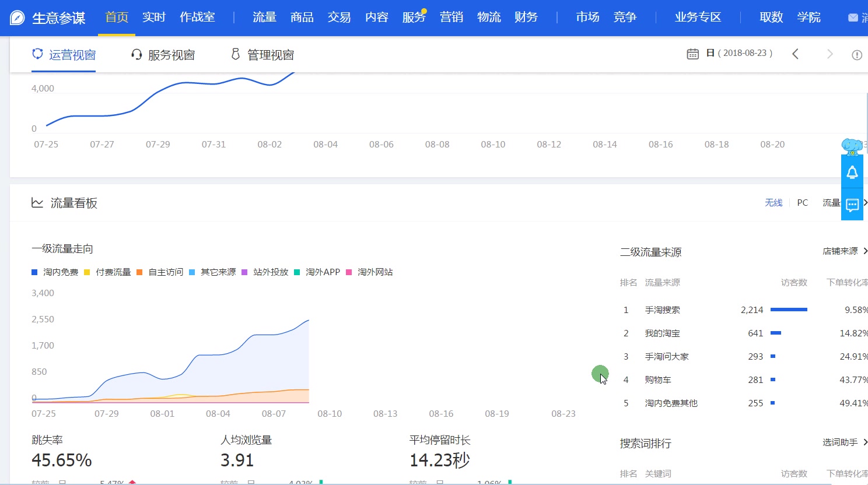
Task: Click 我的淘宝 visitor progress bar
Action: (x=776, y=333)
